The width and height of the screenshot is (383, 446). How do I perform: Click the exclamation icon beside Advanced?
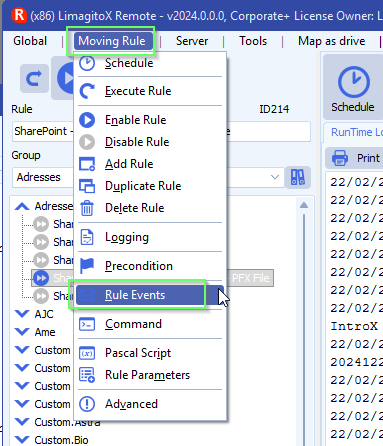pos(87,404)
